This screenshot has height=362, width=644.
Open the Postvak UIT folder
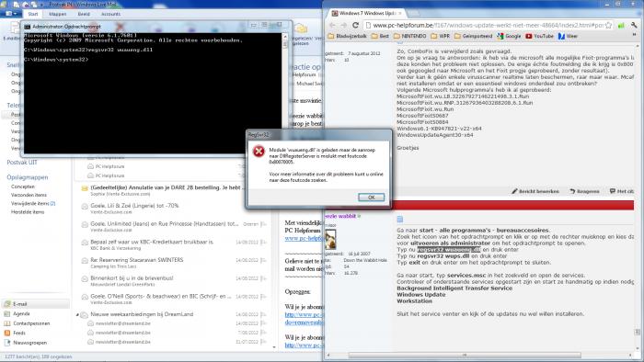pos(22,163)
